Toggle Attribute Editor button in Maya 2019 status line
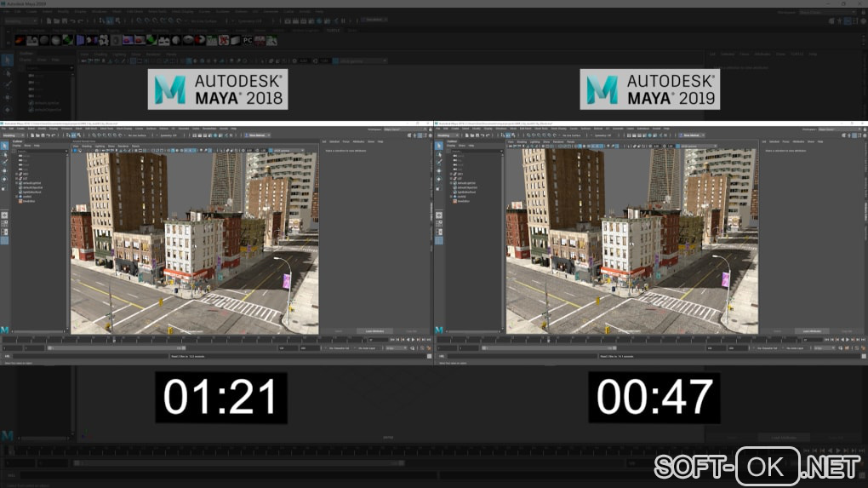 click(x=854, y=135)
